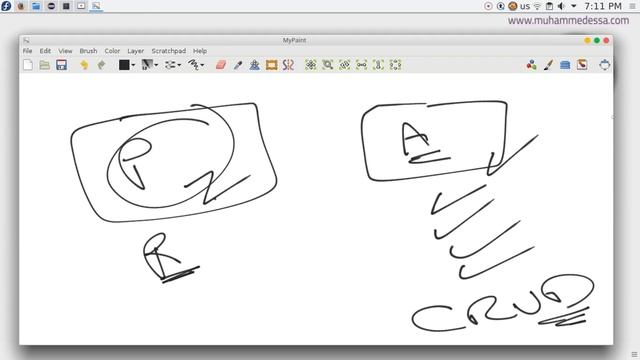Expand the brush selector dropdown arrow
The image size is (640, 360).
tap(156, 65)
